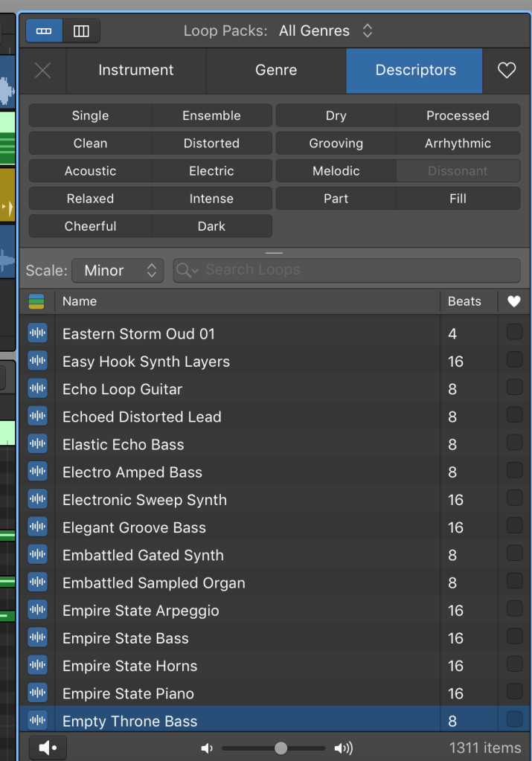The image size is (532, 761).
Task: Adjust the preview volume slider
Action: click(281, 748)
